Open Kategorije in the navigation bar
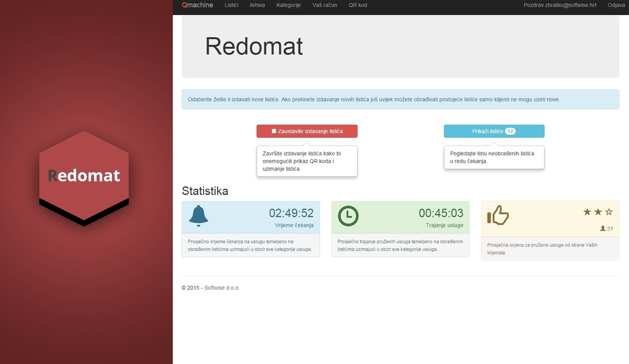The image size is (629, 364). click(x=289, y=5)
